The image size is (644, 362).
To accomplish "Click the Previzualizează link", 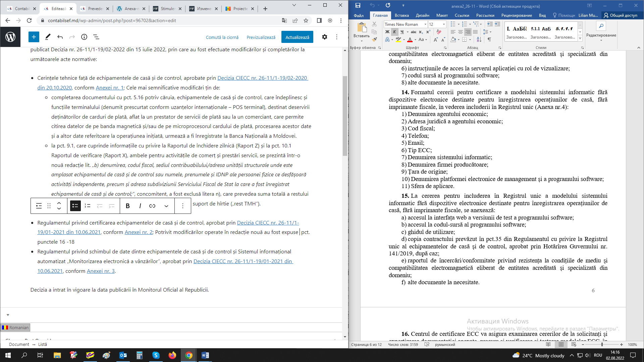I will click(x=261, y=37).
